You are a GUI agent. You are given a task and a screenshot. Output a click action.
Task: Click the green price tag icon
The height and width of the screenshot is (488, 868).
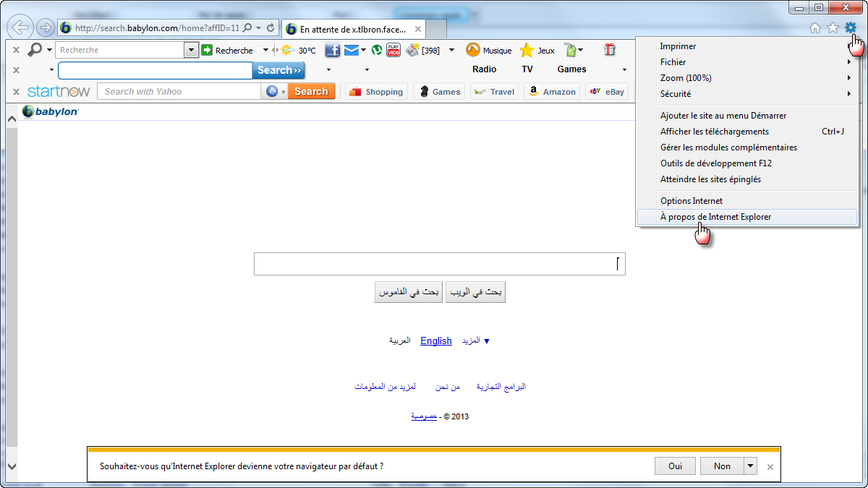(571, 50)
